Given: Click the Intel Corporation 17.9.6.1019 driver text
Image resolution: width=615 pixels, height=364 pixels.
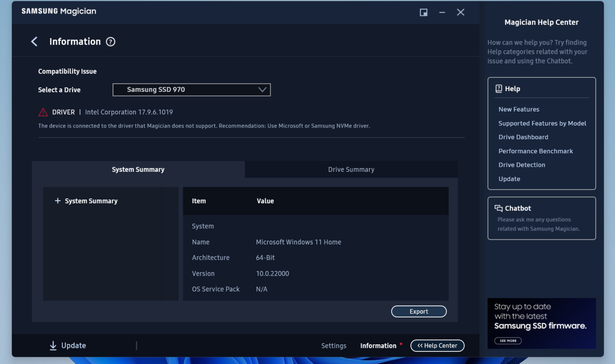Looking at the screenshot, I should [129, 112].
